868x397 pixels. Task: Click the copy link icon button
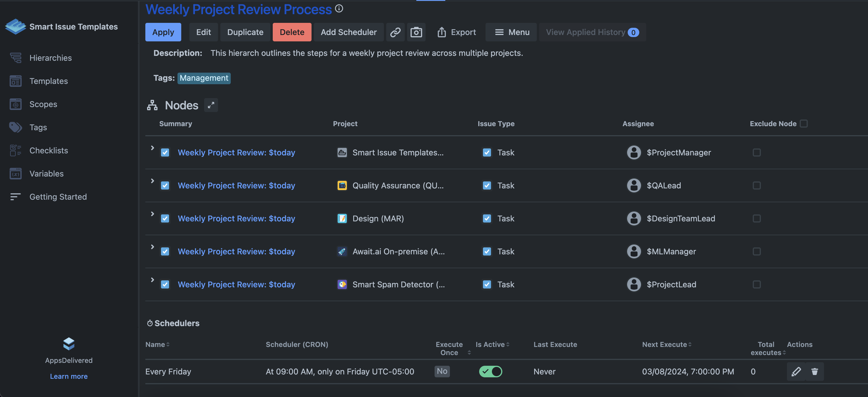point(395,32)
